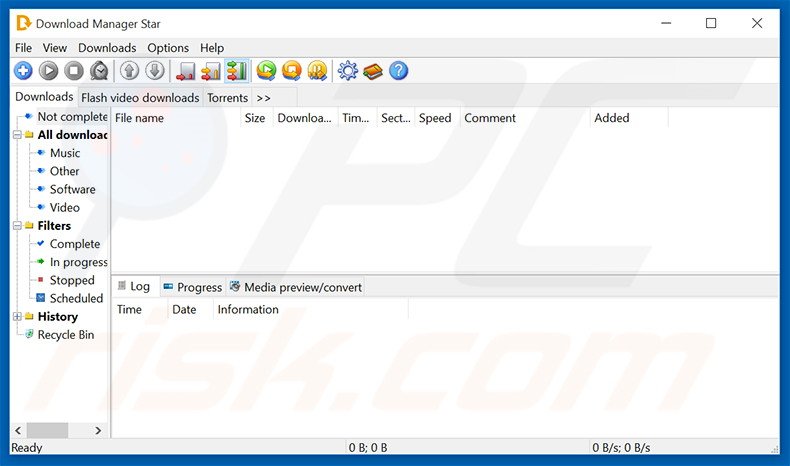Open the Schedule download clock icon
Viewport: 790px width, 466px height.
99,71
